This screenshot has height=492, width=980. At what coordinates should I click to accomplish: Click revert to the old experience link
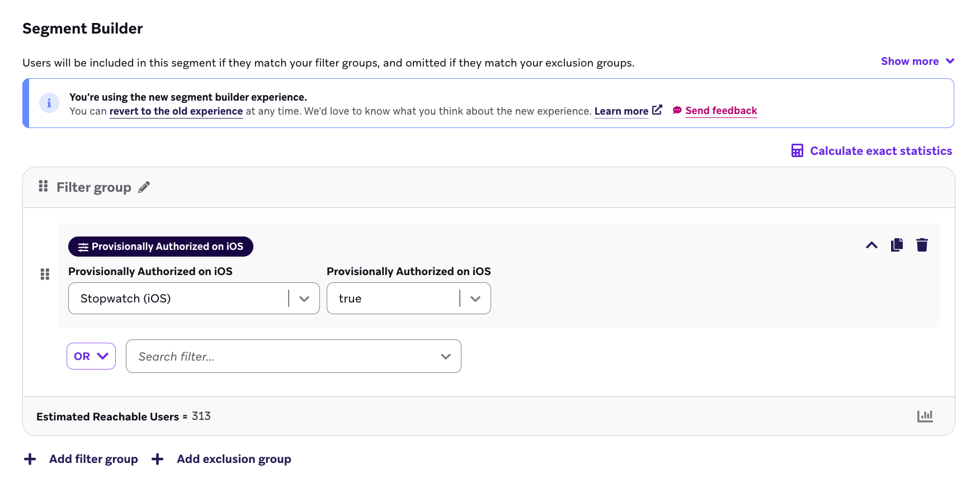point(176,111)
